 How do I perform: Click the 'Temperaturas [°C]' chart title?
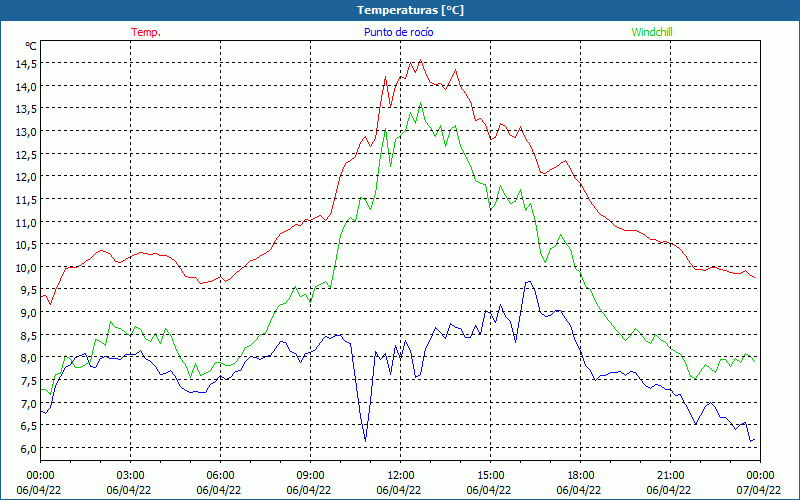(410, 10)
